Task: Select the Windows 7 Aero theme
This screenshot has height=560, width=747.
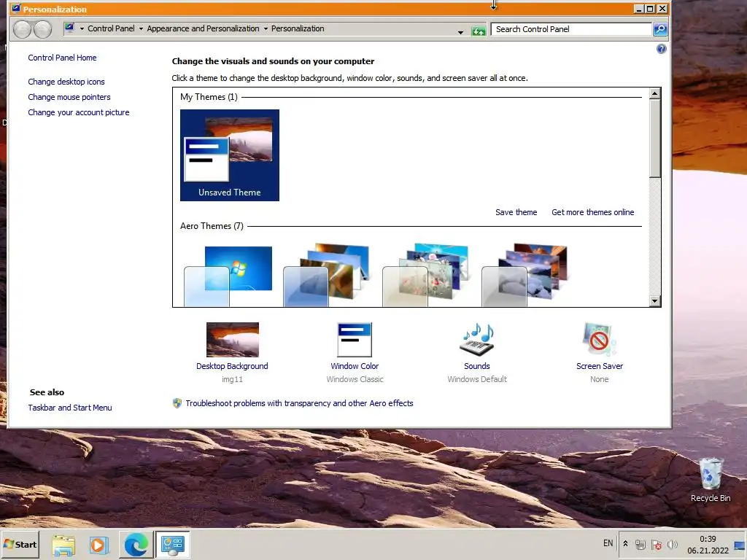Action: click(x=228, y=275)
